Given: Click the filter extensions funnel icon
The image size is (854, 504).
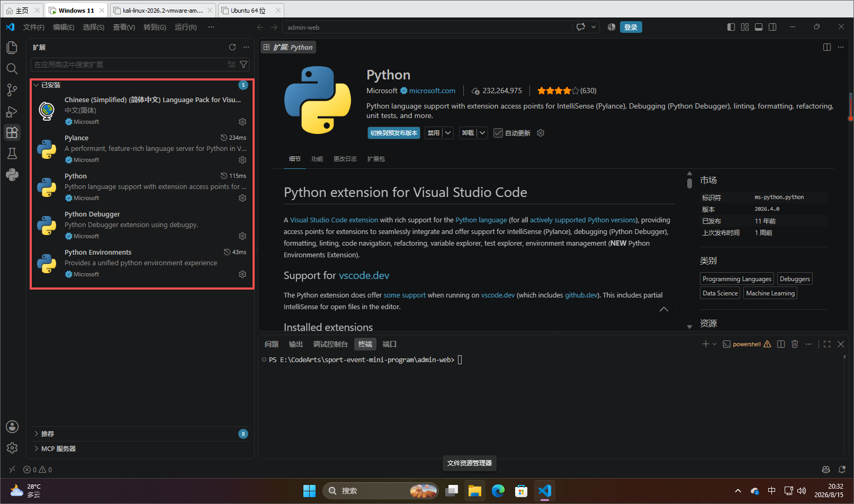Looking at the screenshot, I should (x=244, y=65).
